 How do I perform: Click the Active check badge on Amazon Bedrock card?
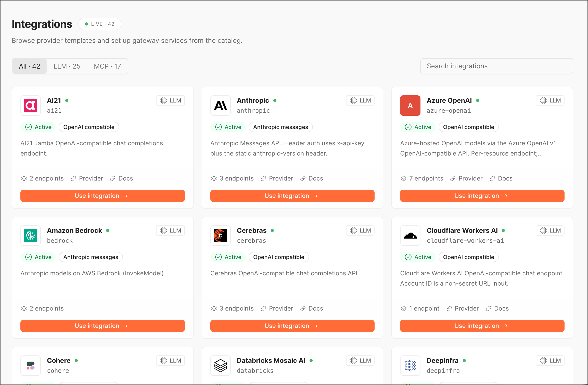(38, 257)
